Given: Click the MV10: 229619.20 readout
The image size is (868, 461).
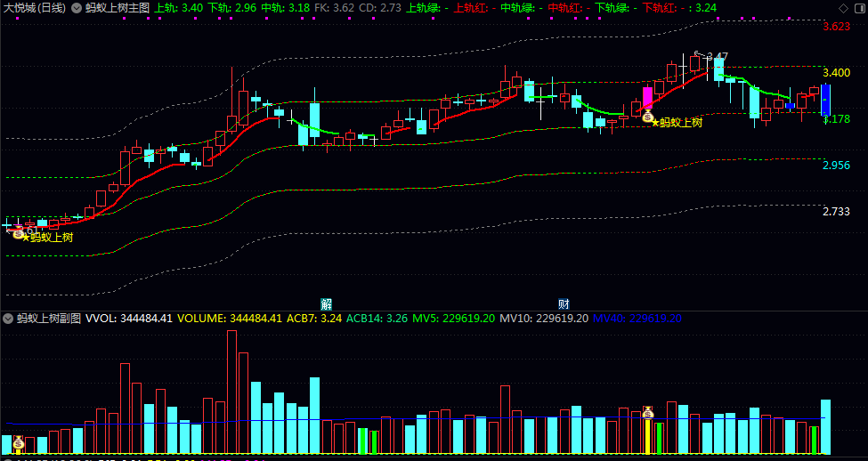Looking at the screenshot, I should (544, 319).
